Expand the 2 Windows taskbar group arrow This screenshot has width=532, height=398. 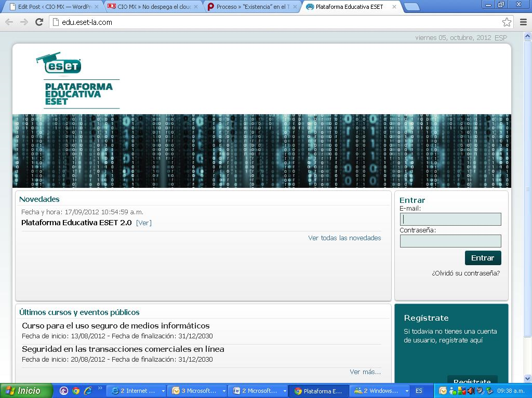[407, 391]
